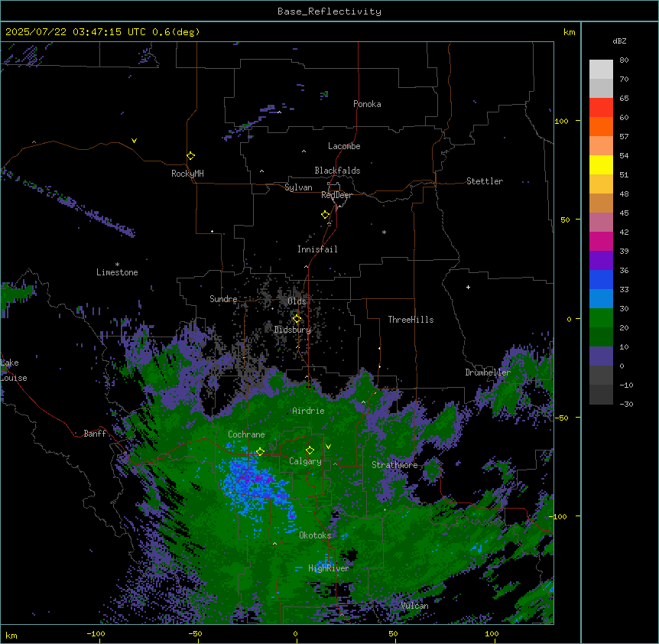The width and height of the screenshot is (659, 644).
Task: Click the asterisk marker east of Innisfail
Action: point(384,232)
